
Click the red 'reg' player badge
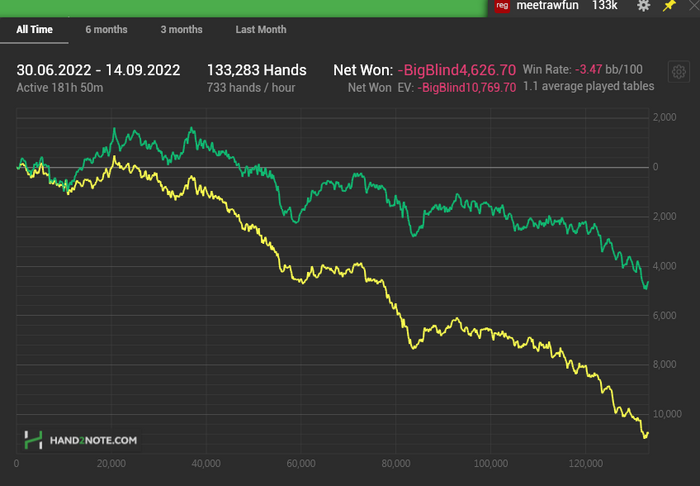(502, 6)
